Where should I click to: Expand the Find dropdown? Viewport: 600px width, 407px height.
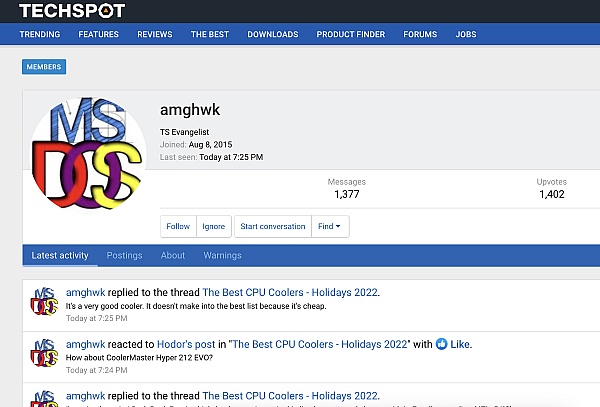pyautogui.click(x=330, y=226)
